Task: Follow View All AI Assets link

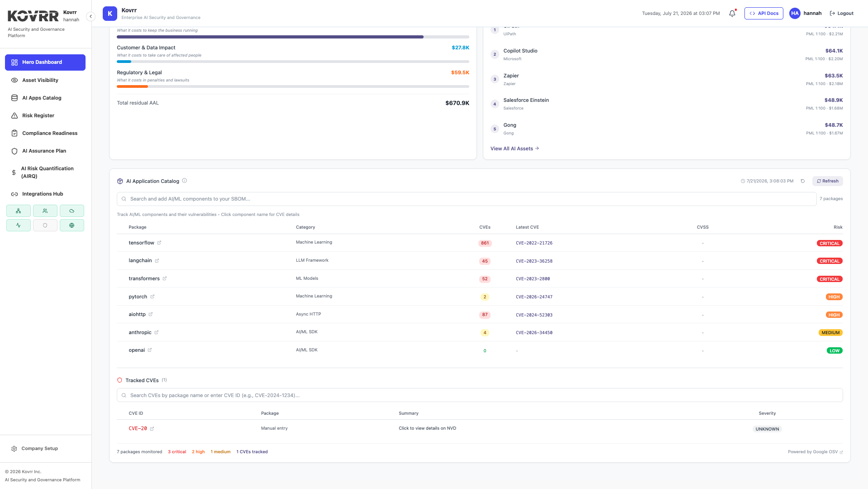Action: coord(515,149)
